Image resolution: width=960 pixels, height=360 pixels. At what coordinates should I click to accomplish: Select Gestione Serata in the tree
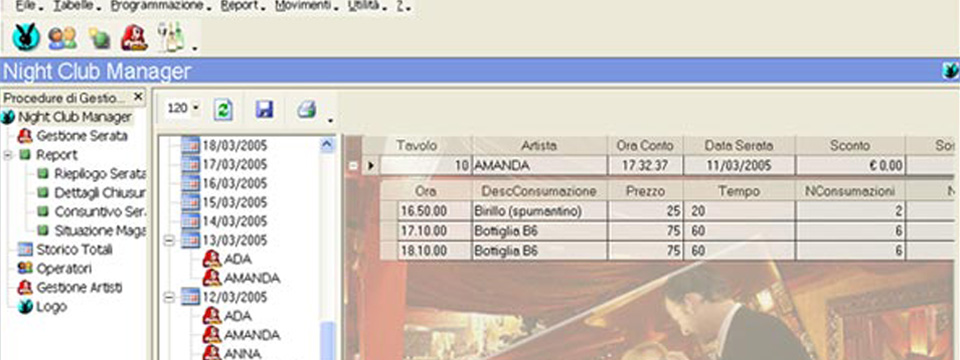pyautogui.click(x=82, y=136)
